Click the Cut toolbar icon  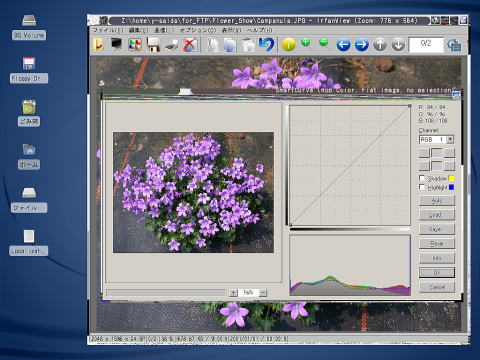(x=213, y=45)
